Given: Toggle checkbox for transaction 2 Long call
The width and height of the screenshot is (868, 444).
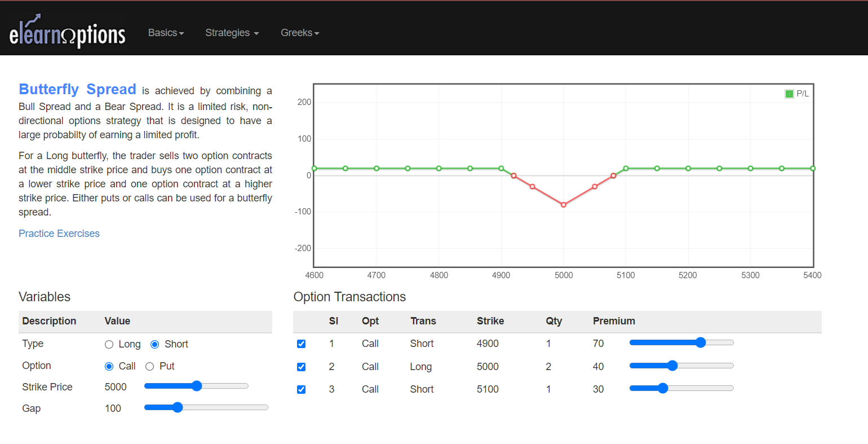Looking at the screenshot, I should tap(302, 367).
